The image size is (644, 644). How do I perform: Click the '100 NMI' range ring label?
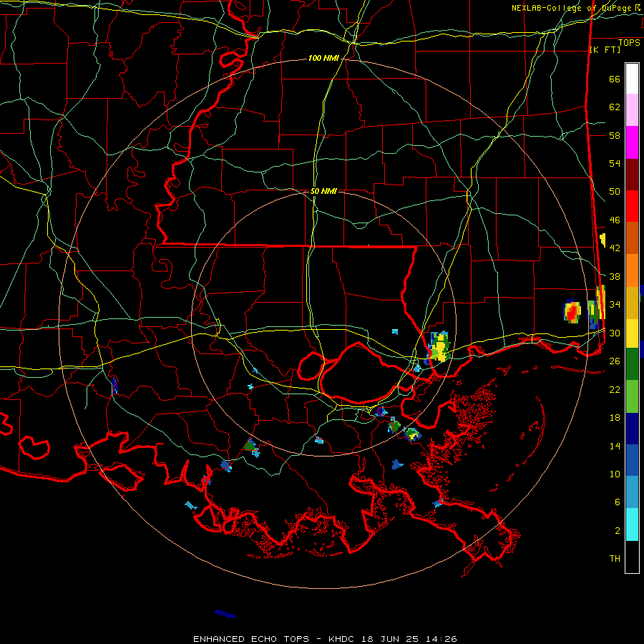323,59
